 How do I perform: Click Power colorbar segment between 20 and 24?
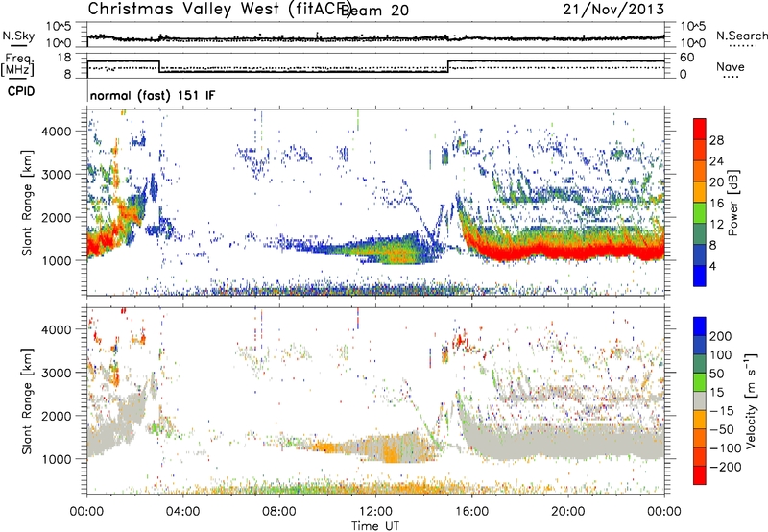(x=700, y=171)
